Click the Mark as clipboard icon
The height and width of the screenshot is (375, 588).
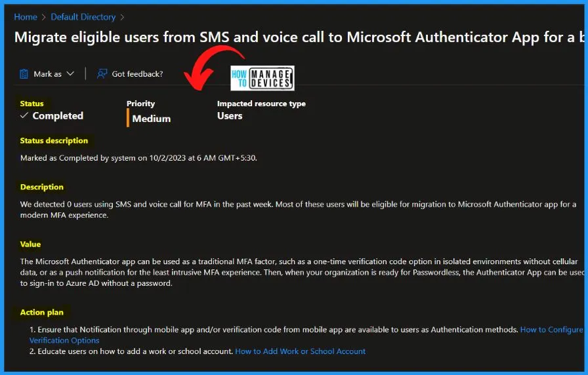24,74
